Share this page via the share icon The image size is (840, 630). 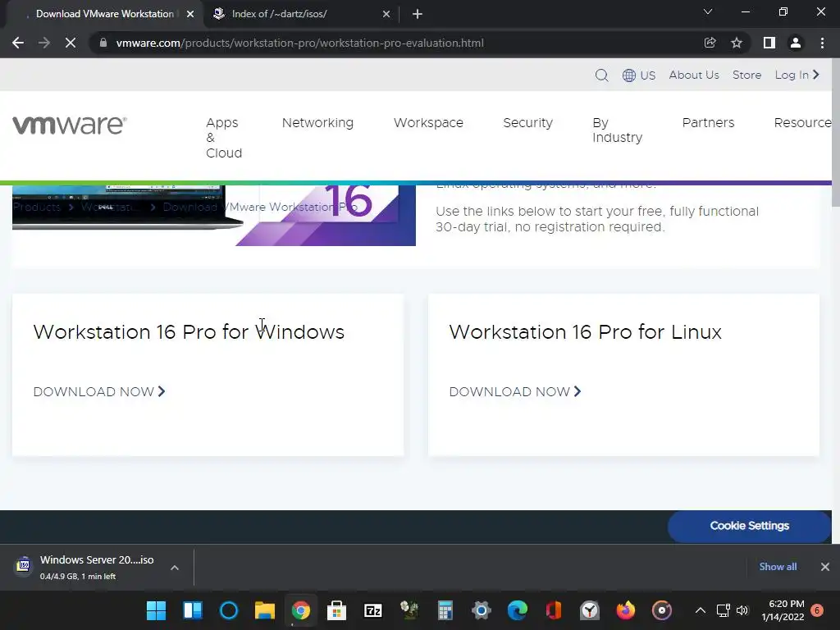(710, 43)
